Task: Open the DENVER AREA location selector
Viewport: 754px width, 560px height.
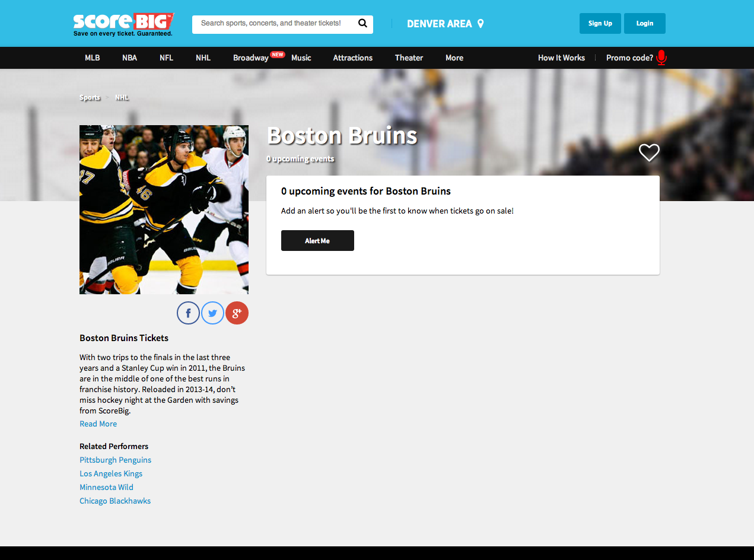Action: coord(439,24)
